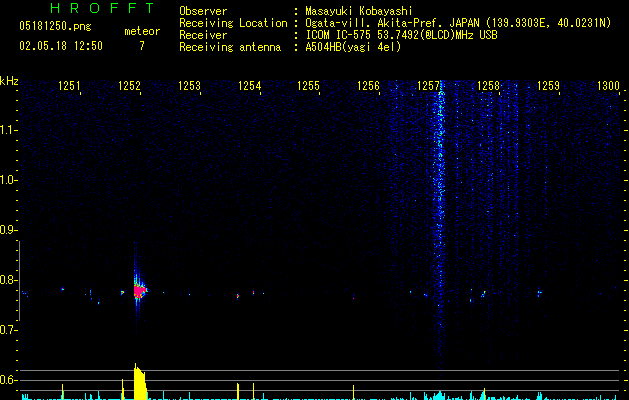Image resolution: width=629 pixels, height=400 pixels.
Task: Click the 0.7 kHz axis label
Action: tap(8, 330)
